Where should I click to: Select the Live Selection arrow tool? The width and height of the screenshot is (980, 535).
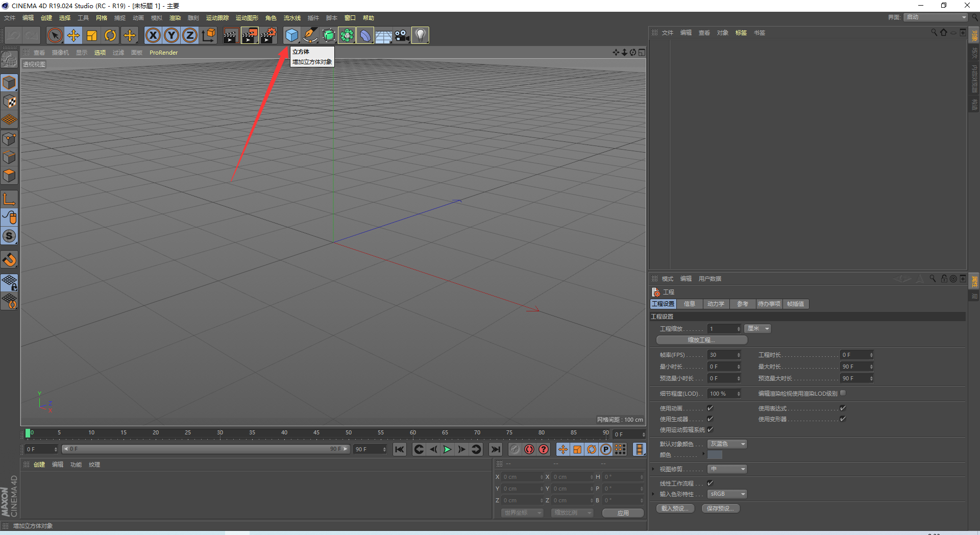click(55, 35)
